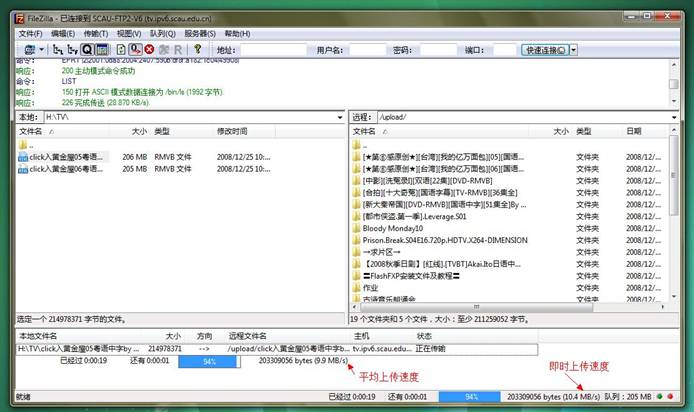Select folder icon of 【2008秋季日剧】
Image resolution: width=694 pixels, height=412 pixels.
[x=357, y=264]
